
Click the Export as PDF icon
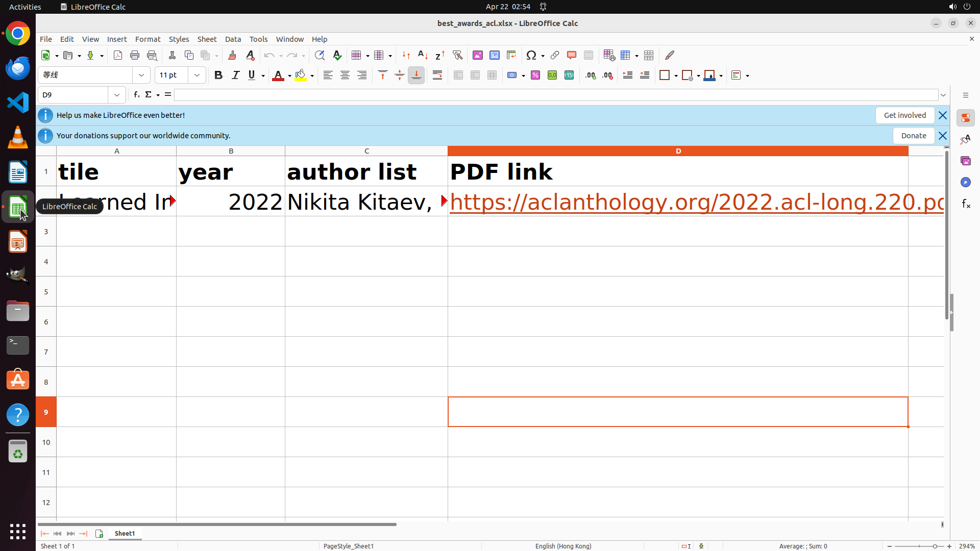click(118, 55)
